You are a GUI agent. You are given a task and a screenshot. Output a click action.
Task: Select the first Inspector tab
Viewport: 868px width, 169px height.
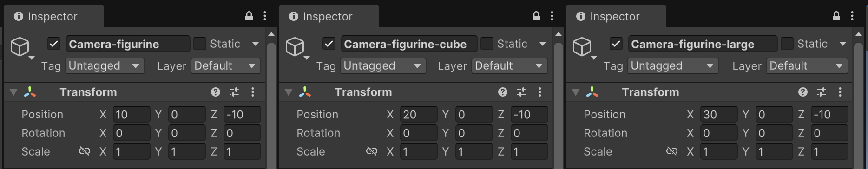[53, 16]
